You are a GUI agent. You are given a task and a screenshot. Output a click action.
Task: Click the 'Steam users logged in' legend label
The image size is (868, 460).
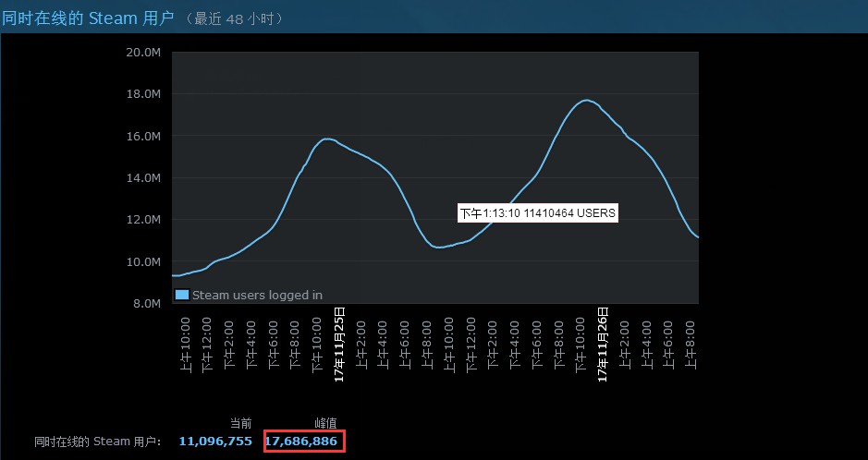(x=257, y=296)
